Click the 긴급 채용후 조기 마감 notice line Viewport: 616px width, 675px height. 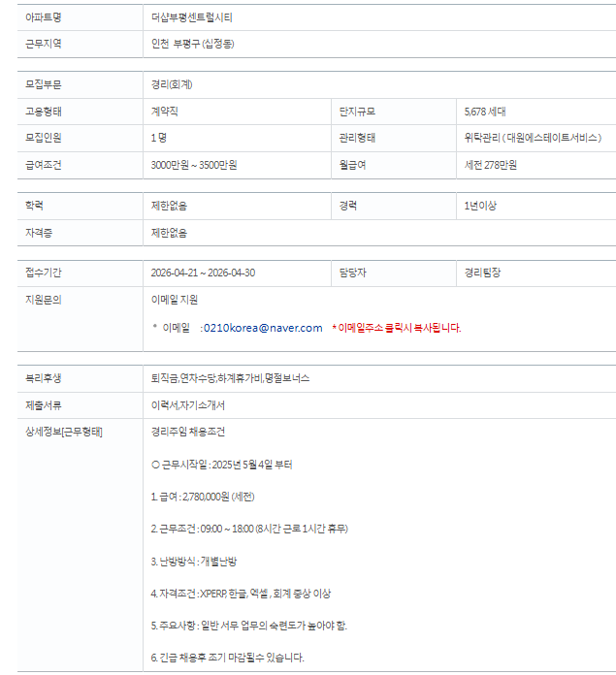click(x=227, y=658)
